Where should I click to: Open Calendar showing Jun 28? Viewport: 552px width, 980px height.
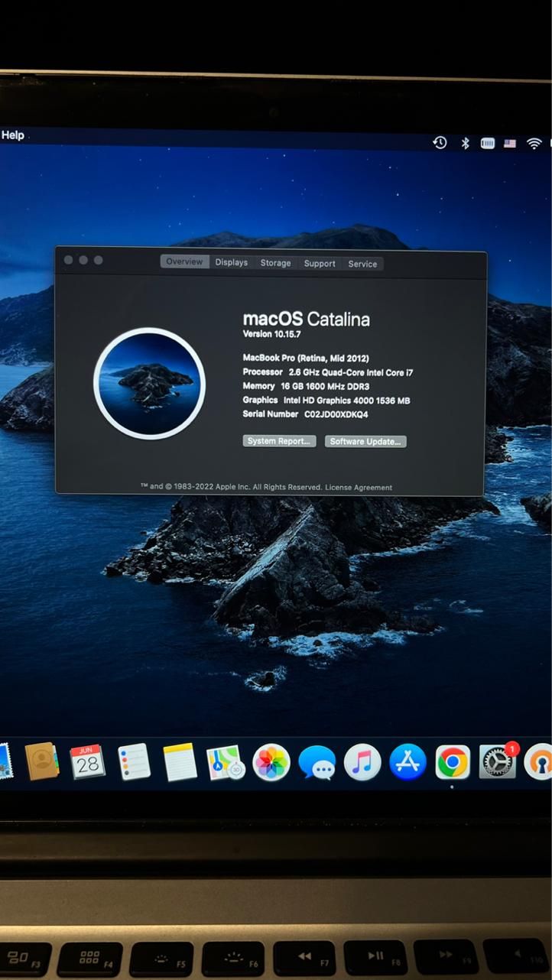[87, 761]
